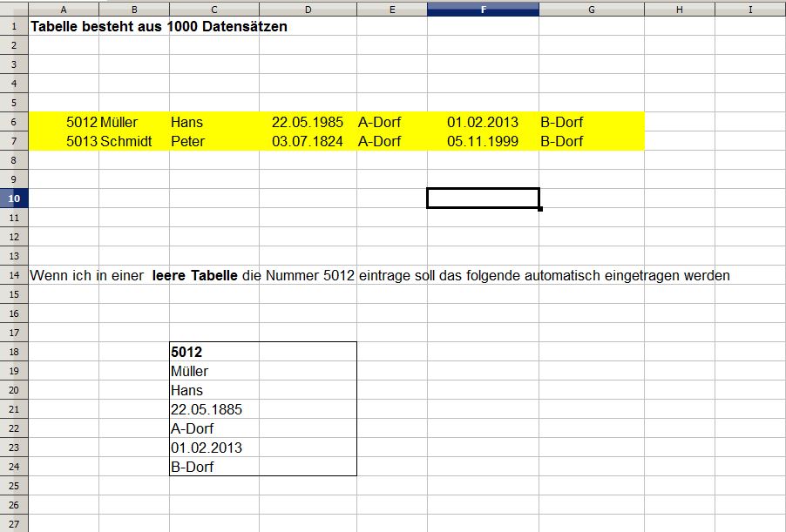Click 'A-Dorf' cell in row 7
Screen dimensions: 786x532
[392, 141]
